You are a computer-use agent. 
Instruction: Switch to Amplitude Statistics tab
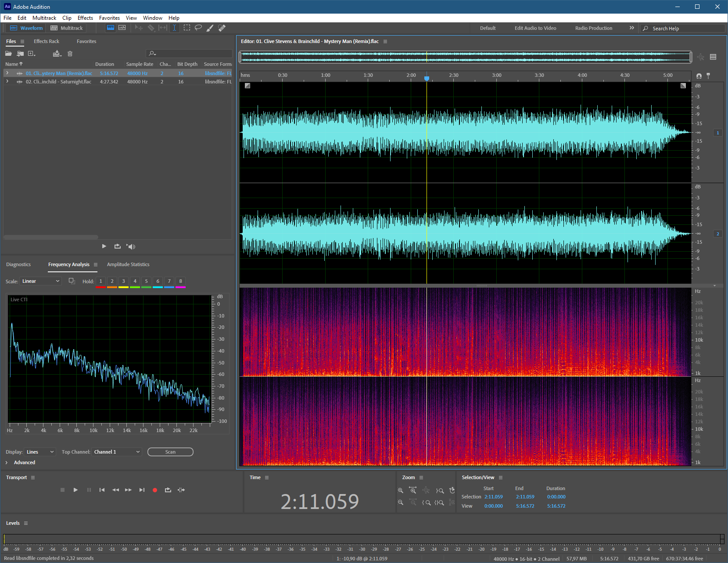coord(128,264)
